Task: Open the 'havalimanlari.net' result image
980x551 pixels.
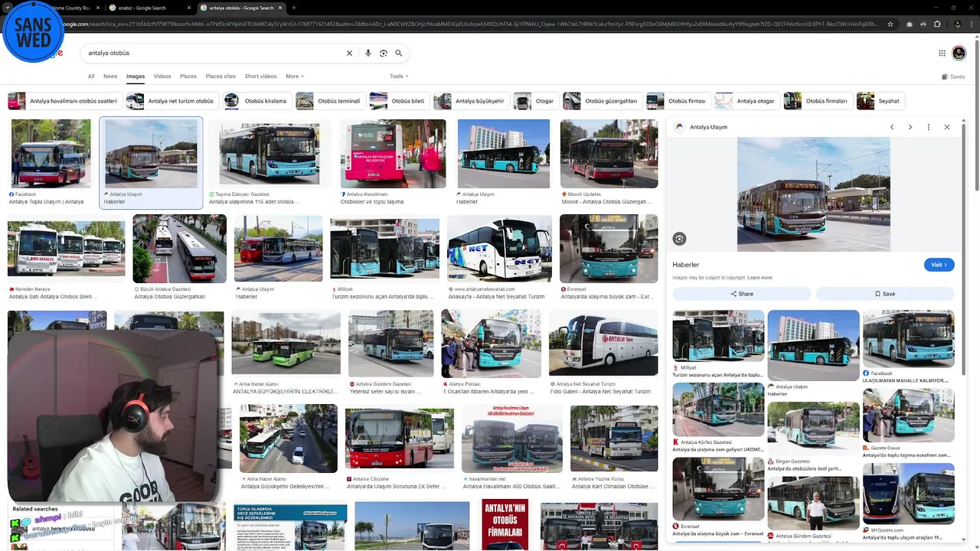Action: point(512,439)
